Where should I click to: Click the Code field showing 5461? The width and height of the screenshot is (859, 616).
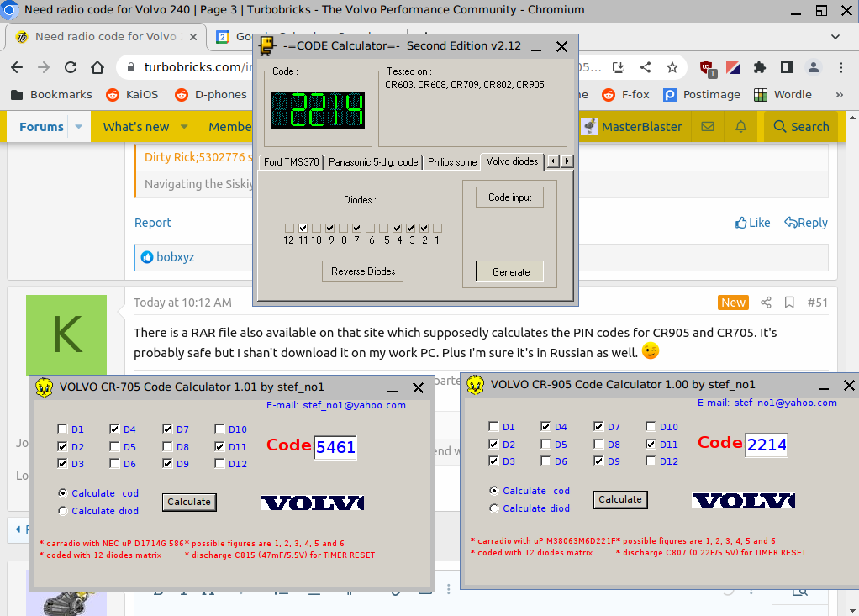tap(335, 447)
